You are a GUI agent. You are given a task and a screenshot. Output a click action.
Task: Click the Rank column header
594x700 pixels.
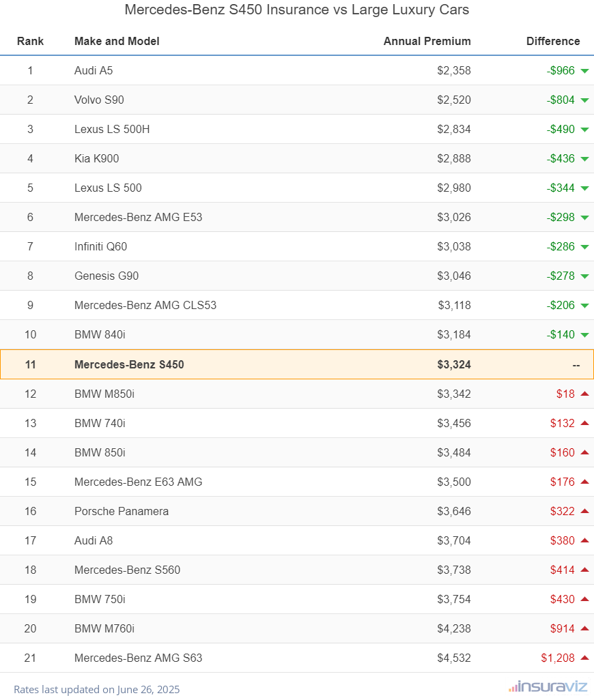pyautogui.click(x=30, y=41)
